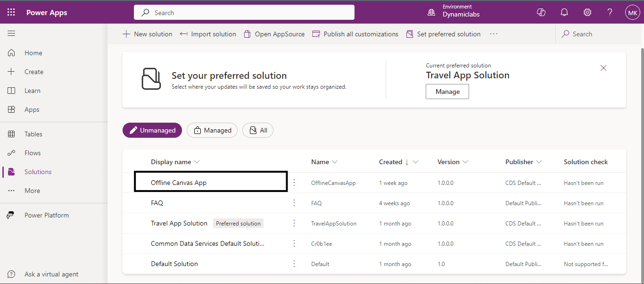Click the top global Search box

pos(244,13)
